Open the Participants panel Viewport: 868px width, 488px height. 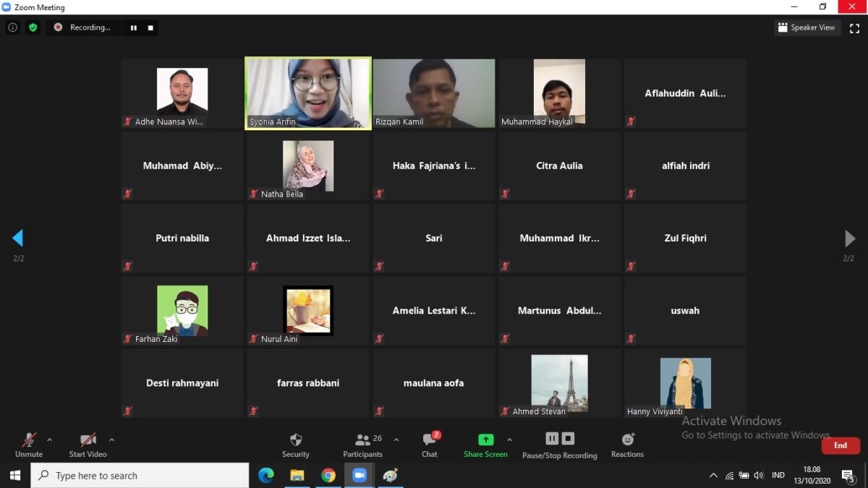[x=363, y=445]
